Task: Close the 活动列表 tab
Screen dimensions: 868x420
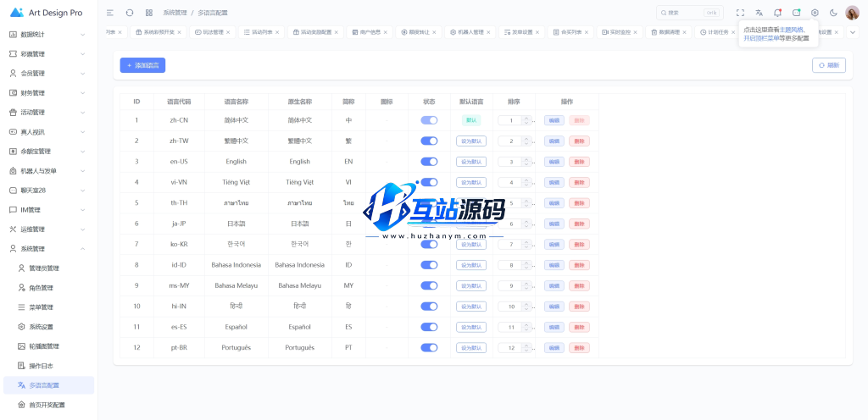Action: tap(277, 32)
